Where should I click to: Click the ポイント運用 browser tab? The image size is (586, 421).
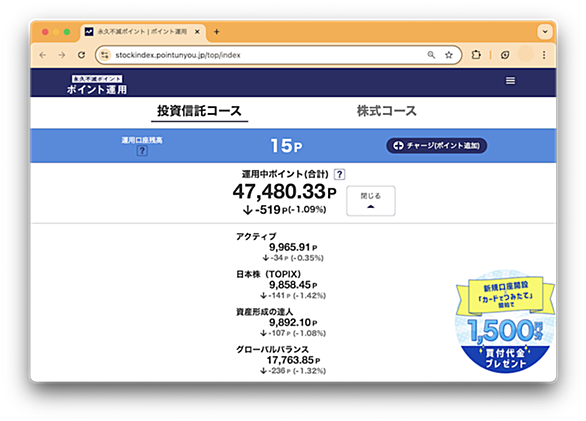[x=142, y=32]
